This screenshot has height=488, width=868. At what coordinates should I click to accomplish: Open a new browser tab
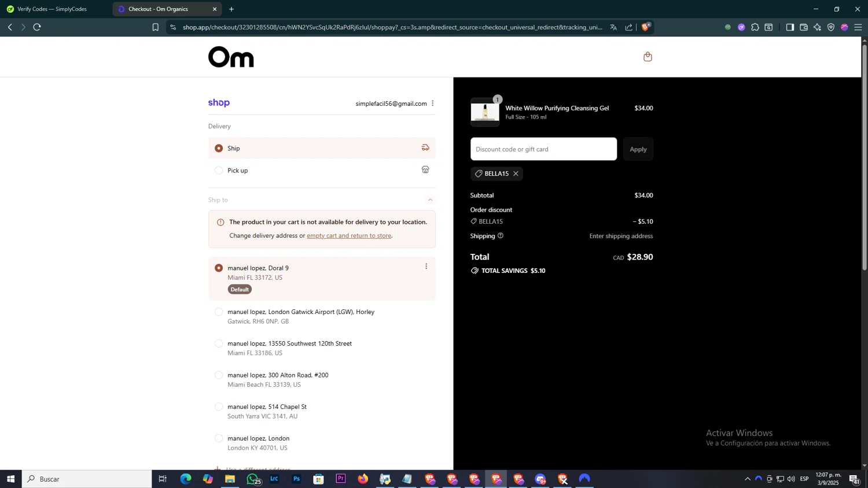[231, 9]
